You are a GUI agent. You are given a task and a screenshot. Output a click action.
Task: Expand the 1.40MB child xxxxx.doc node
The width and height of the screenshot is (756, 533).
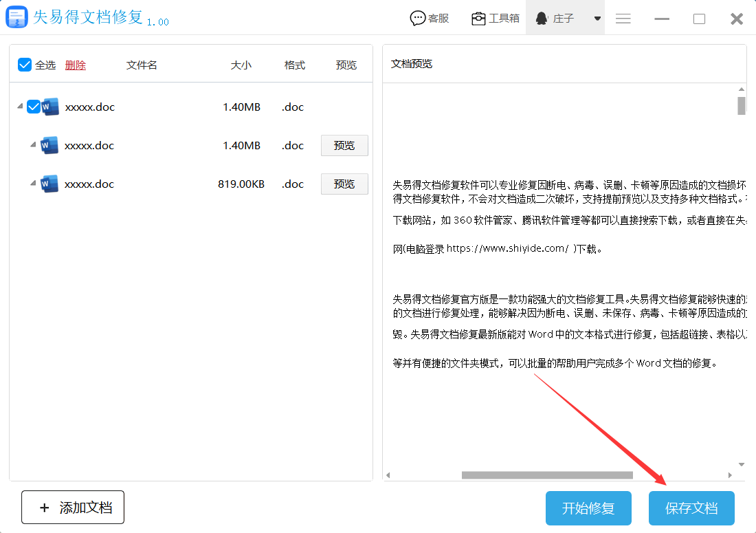[x=33, y=144]
